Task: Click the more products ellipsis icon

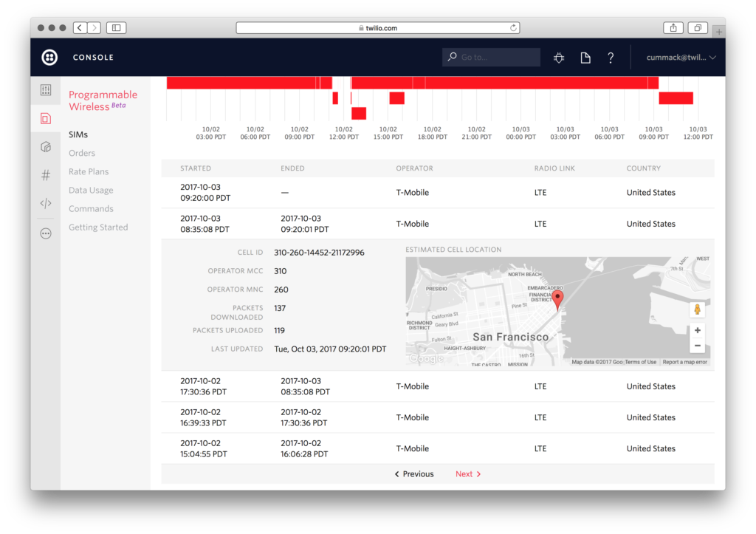Action: pyautogui.click(x=46, y=233)
